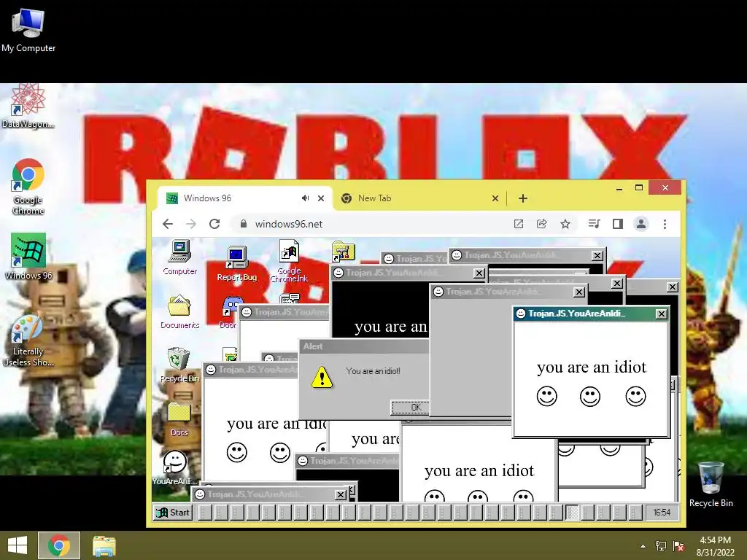Open the Windows Start button on the taskbar
747x560 pixels.
pyautogui.click(x=18, y=545)
